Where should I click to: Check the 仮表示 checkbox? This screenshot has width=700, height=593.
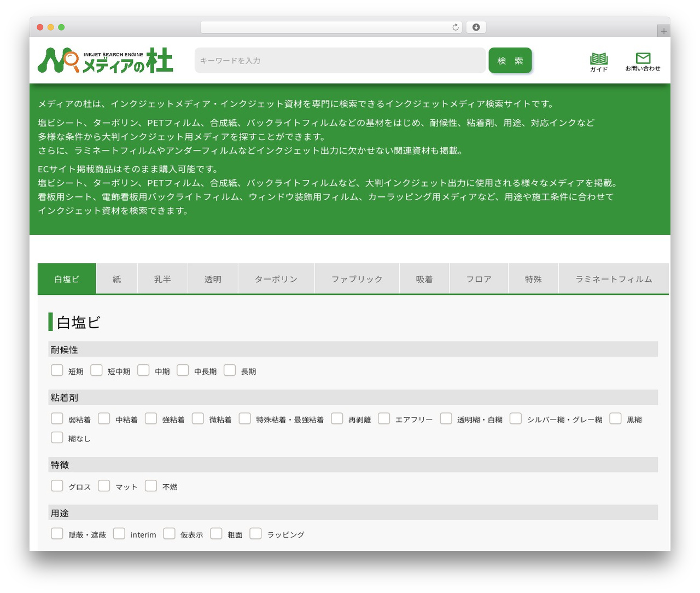pyautogui.click(x=169, y=533)
